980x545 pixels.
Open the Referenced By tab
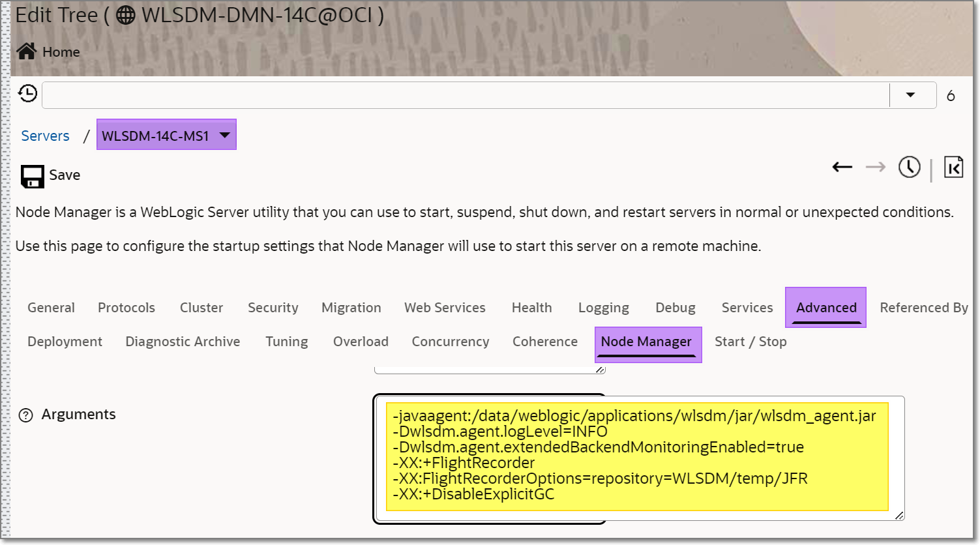pyautogui.click(x=924, y=308)
